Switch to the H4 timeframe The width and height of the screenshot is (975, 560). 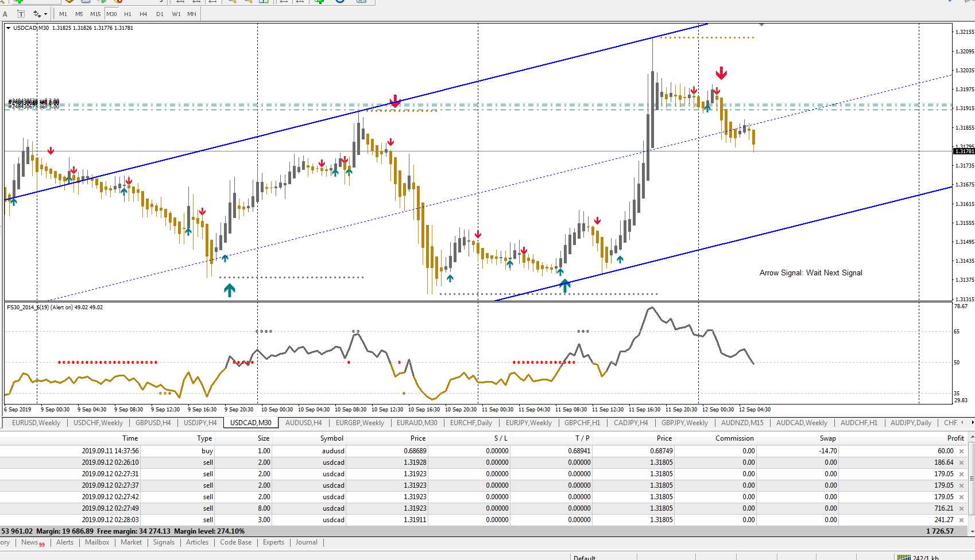tap(144, 14)
